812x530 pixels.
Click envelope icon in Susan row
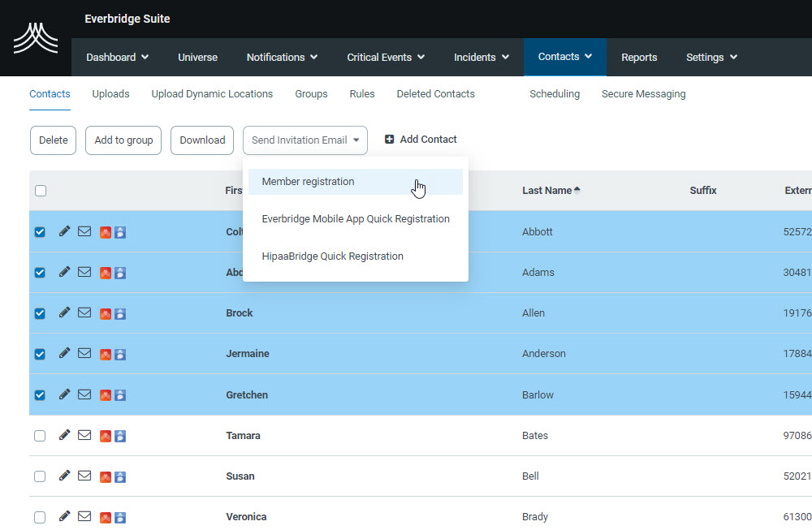click(84, 475)
